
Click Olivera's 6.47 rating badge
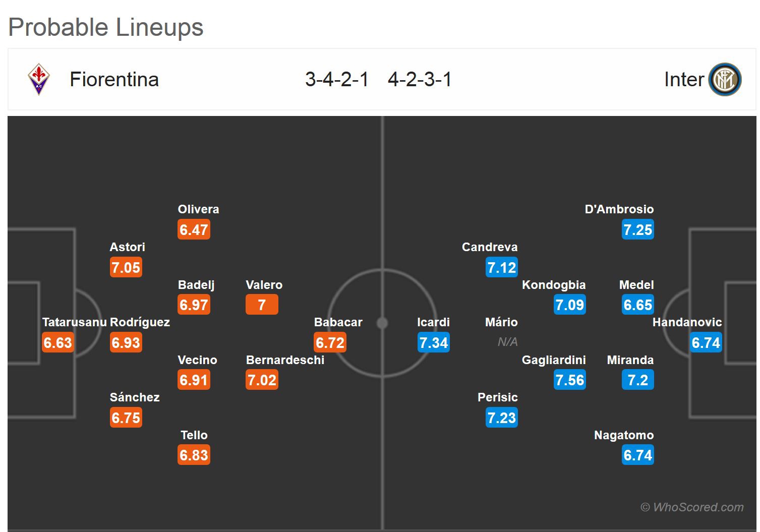tap(194, 230)
